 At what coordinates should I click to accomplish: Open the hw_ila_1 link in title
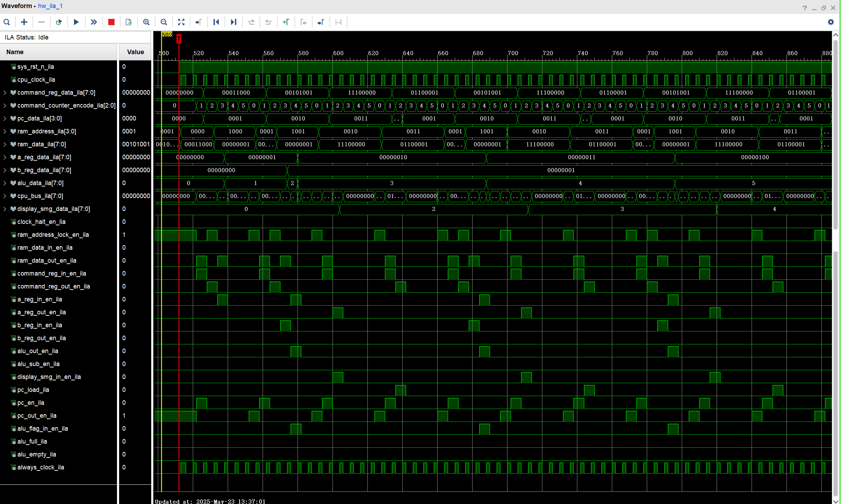click(50, 6)
